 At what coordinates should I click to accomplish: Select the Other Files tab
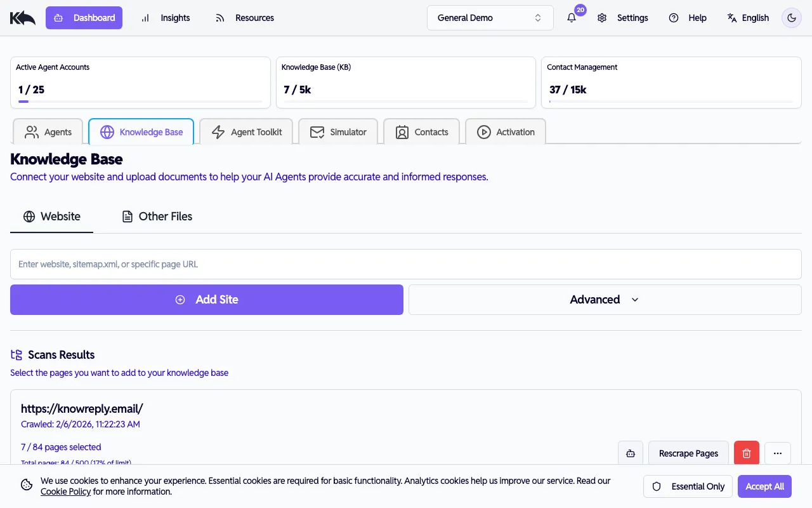157,217
